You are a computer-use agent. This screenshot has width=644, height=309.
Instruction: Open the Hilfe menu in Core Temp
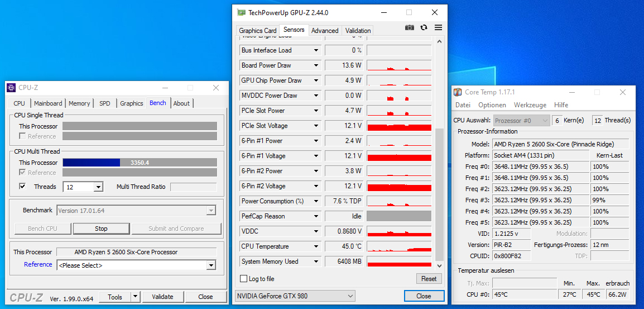[561, 105]
